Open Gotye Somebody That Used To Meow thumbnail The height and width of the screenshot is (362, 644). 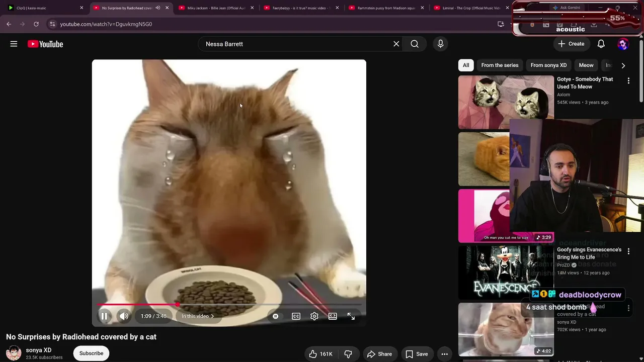(x=506, y=102)
